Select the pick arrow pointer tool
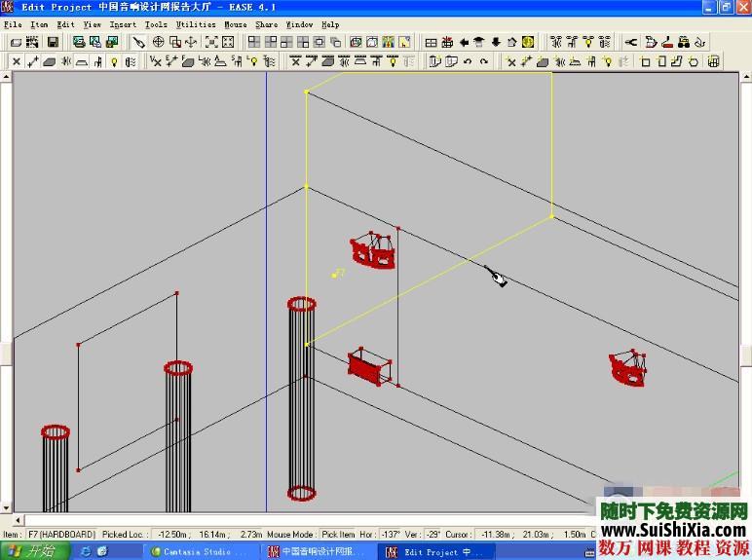The image size is (752, 560). click(139, 42)
